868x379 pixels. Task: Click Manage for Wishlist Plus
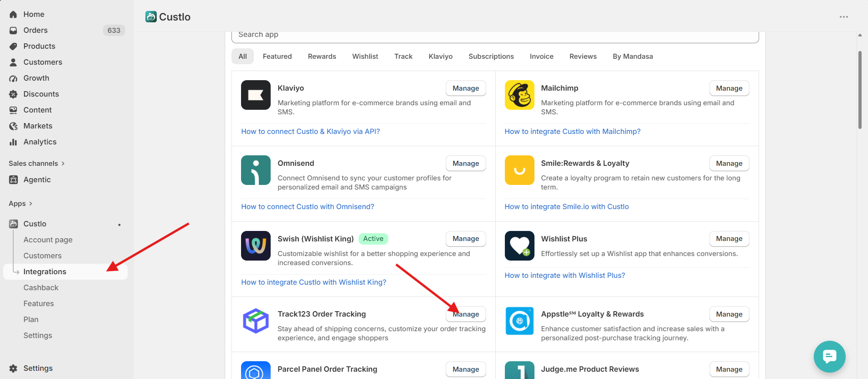coord(729,239)
